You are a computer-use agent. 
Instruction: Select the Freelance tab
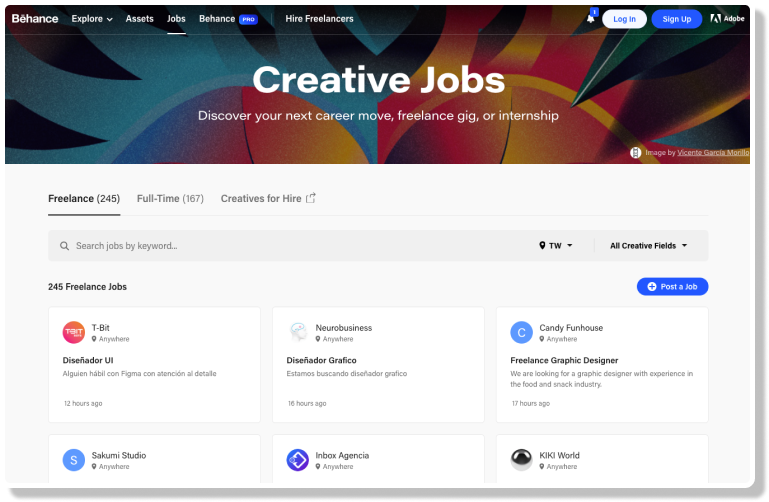pos(84,199)
